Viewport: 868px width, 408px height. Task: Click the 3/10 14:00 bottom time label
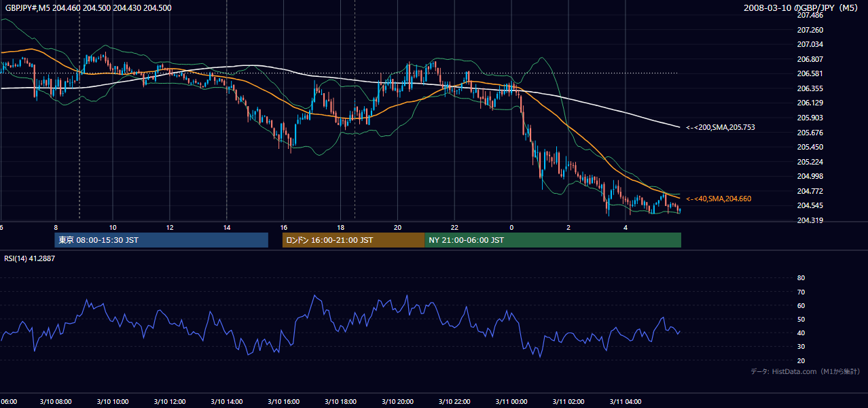pos(227,401)
